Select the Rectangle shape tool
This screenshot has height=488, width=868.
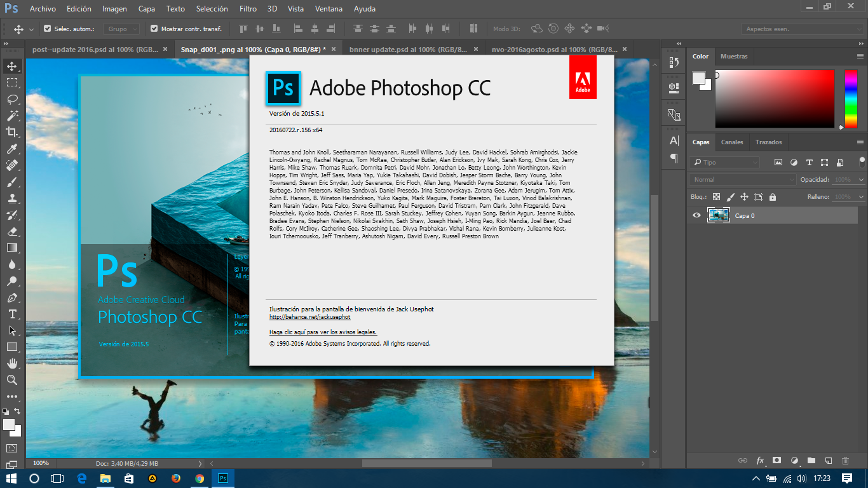tap(12, 347)
